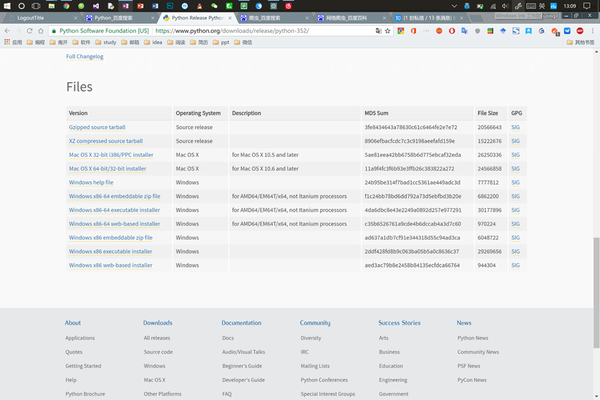Bookmark this page with the star icon

(x=388, y=31)
